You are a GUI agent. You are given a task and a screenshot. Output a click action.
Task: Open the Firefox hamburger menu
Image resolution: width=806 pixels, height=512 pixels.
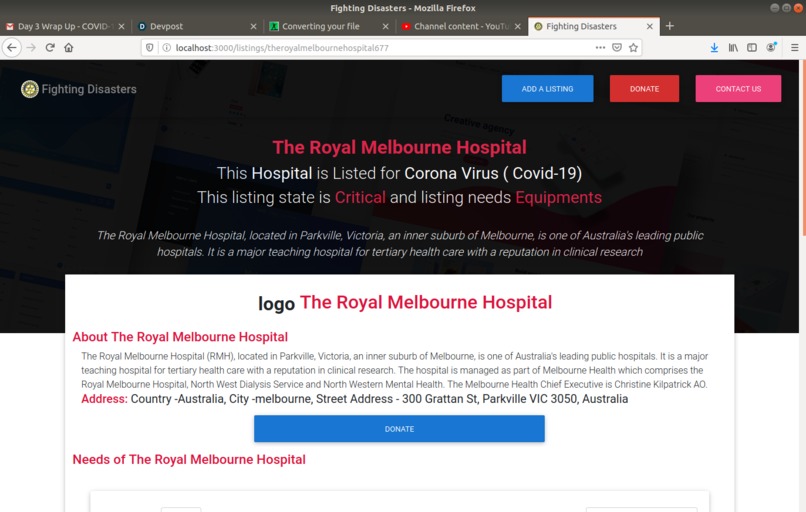click(794, 48)
